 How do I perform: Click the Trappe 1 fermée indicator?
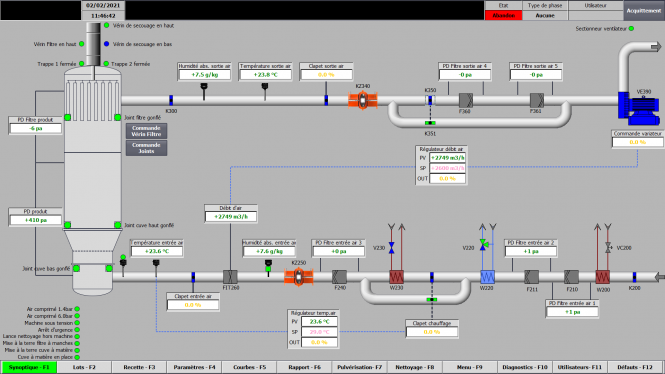(81, 64)
